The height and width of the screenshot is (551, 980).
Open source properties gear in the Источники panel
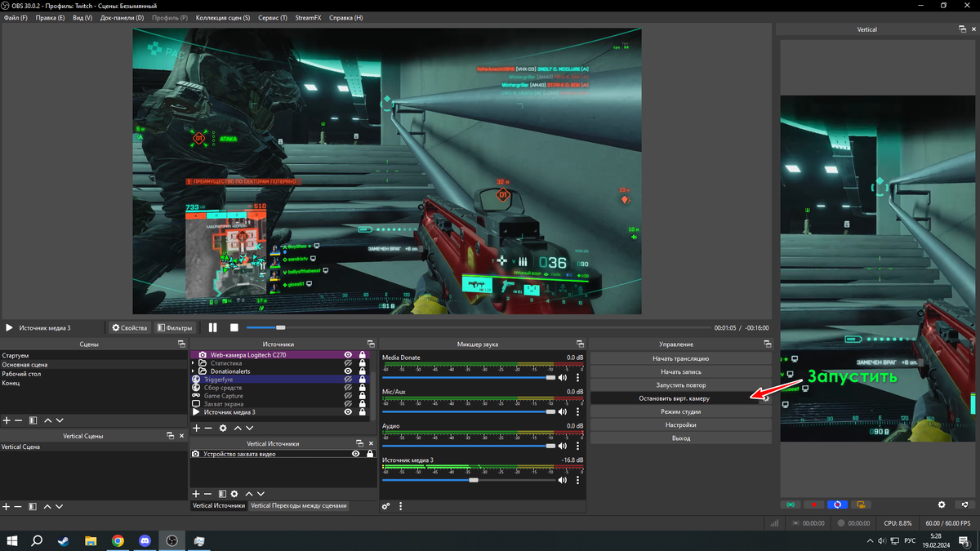click(223, 428)
